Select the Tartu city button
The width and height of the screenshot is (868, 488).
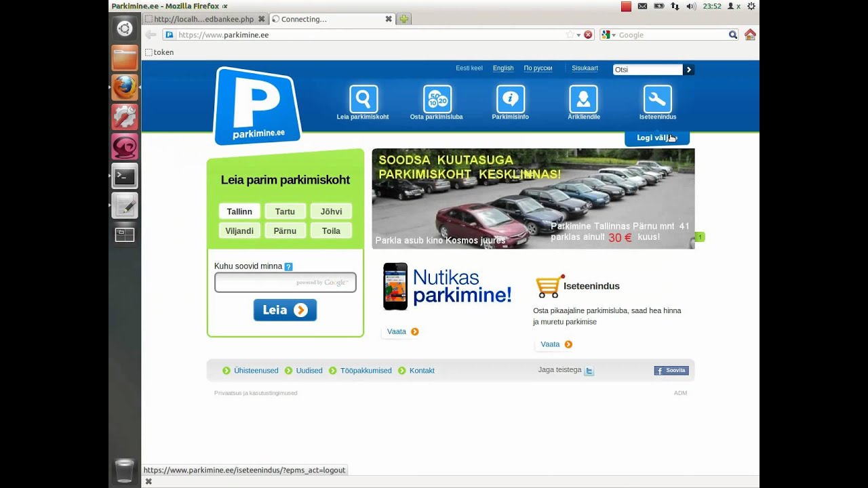pyautogui.click(x=285, y=211)
